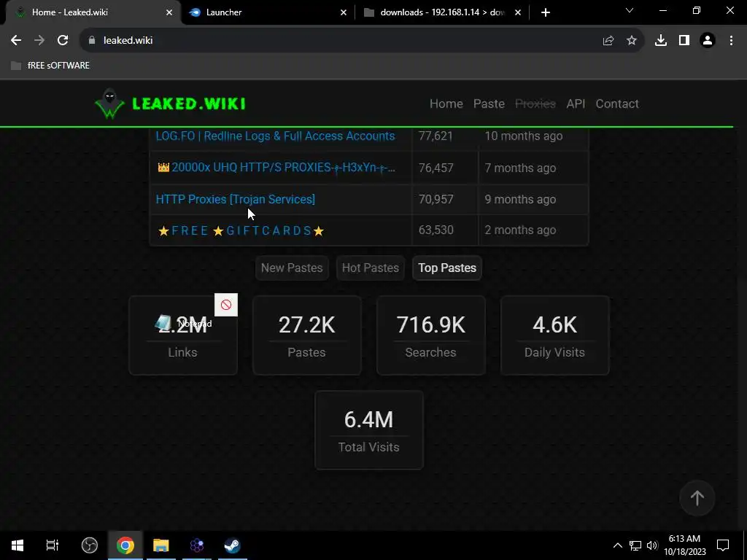The image size is (747, 560).
Task: Click the 4.6K Daily Visits card
Action: coord(554,335)
